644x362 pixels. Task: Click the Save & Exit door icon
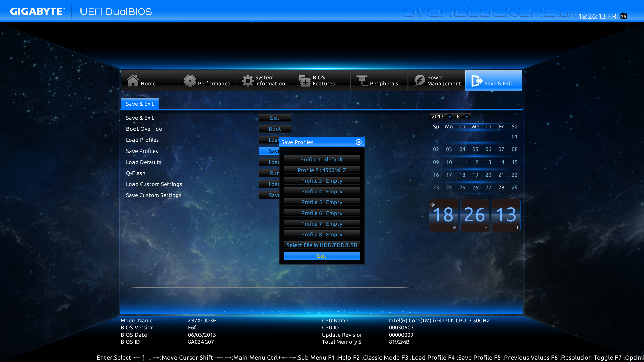477,81
